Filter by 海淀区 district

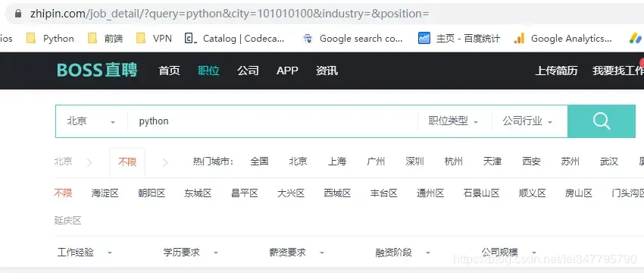pos(105,193)
